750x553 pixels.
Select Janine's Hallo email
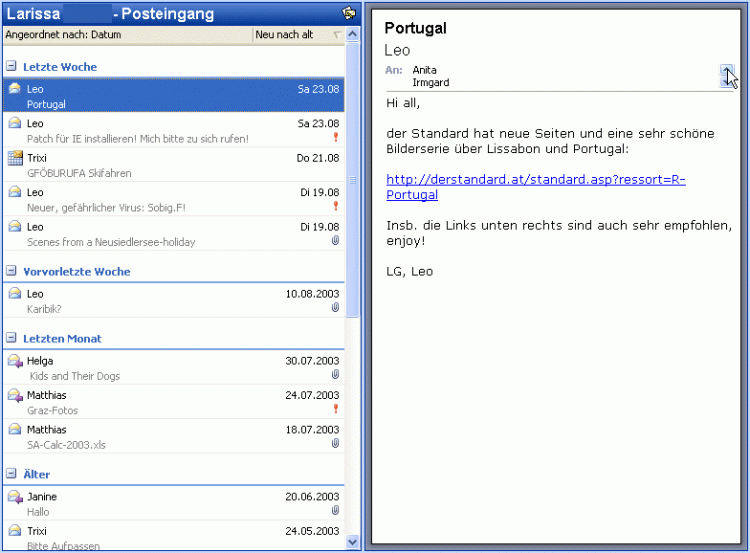(170, 504)
